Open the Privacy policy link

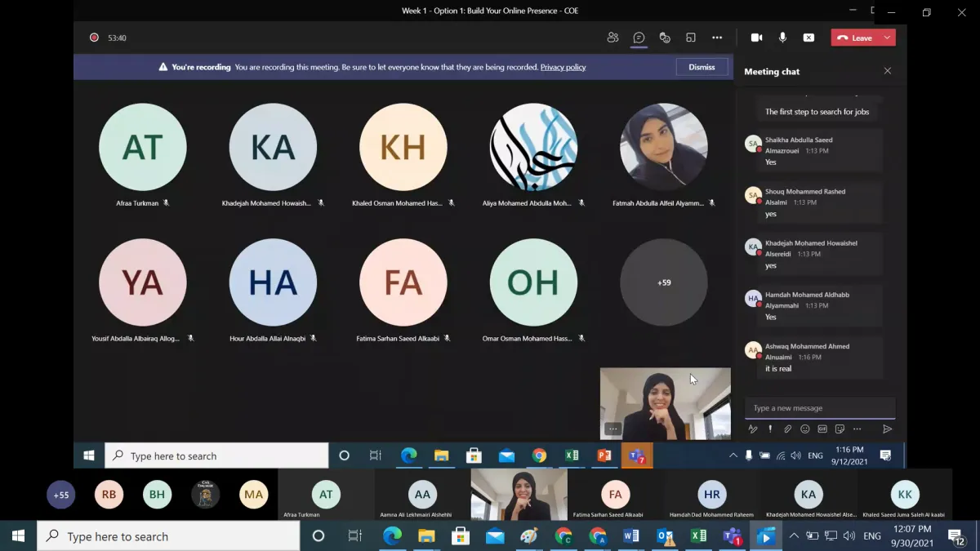[x=563, y=67]
